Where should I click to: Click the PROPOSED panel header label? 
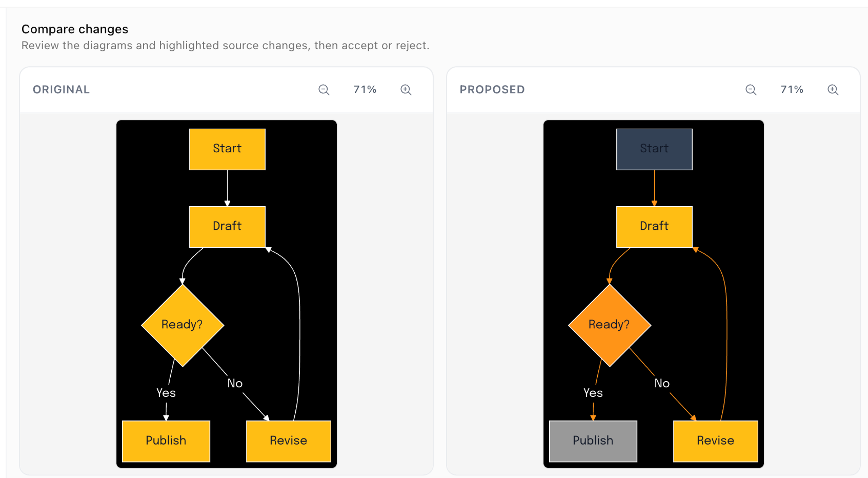point(492,90)
